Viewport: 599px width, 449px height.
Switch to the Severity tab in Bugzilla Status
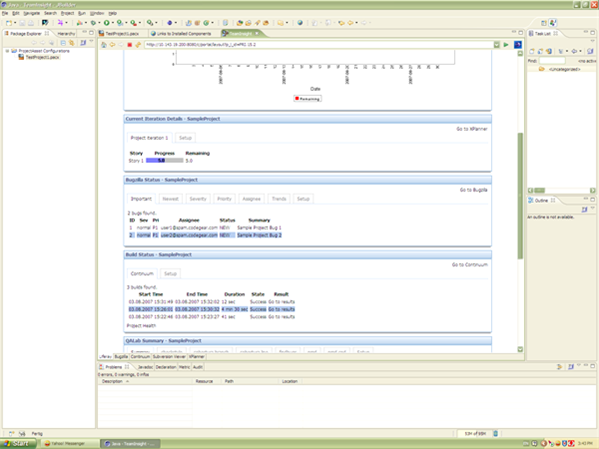point(198,199)
